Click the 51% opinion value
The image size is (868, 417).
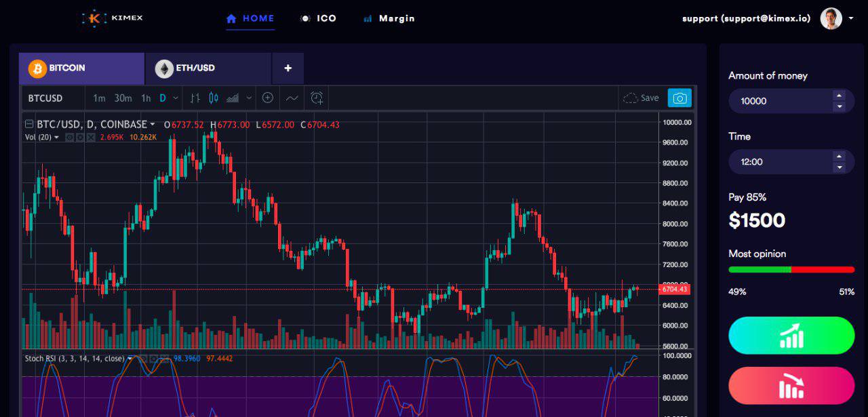(x=846, y=292)
